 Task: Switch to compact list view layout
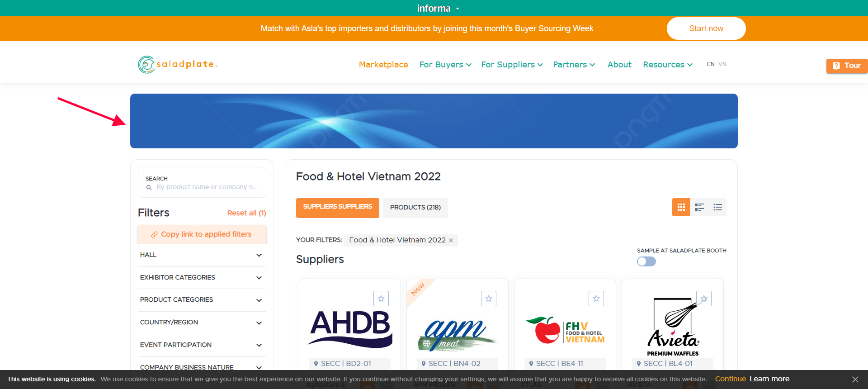point(717,207)
